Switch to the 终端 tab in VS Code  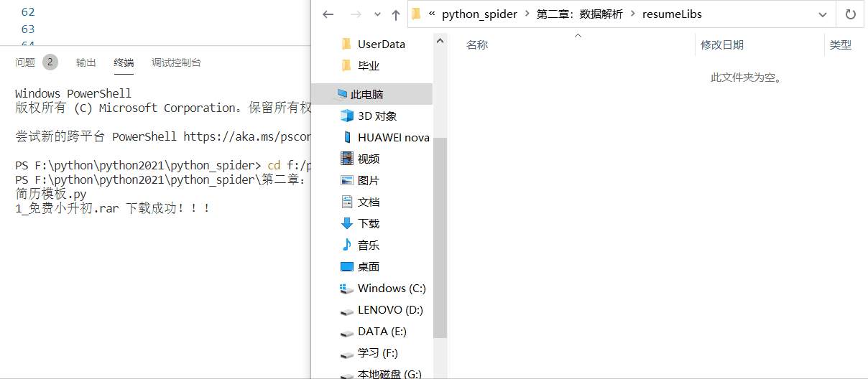pyautogui.click(x=124, y=62)
